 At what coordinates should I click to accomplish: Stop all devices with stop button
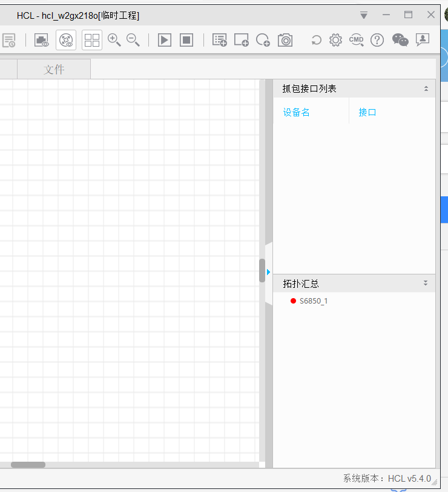click(x=186, y=40)
